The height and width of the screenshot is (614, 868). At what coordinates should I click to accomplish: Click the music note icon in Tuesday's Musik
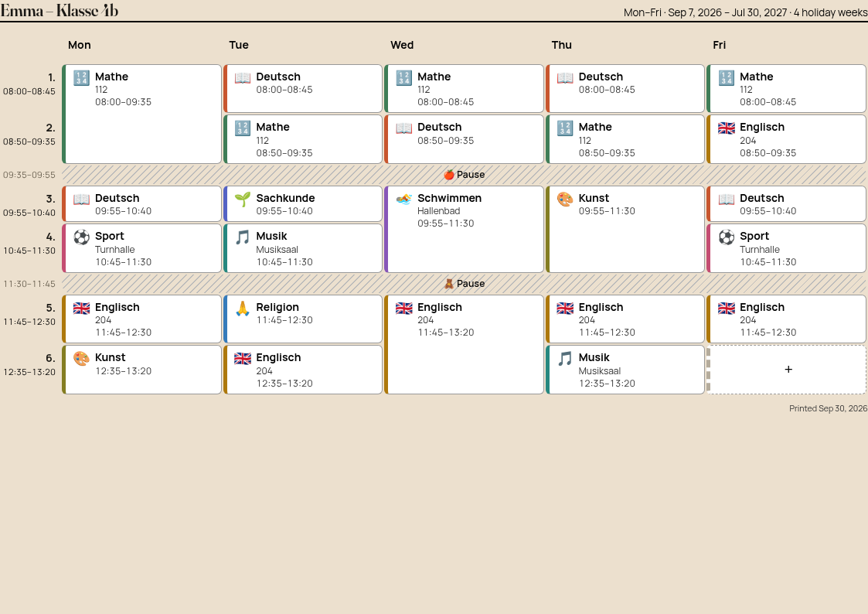click(243, 237)
